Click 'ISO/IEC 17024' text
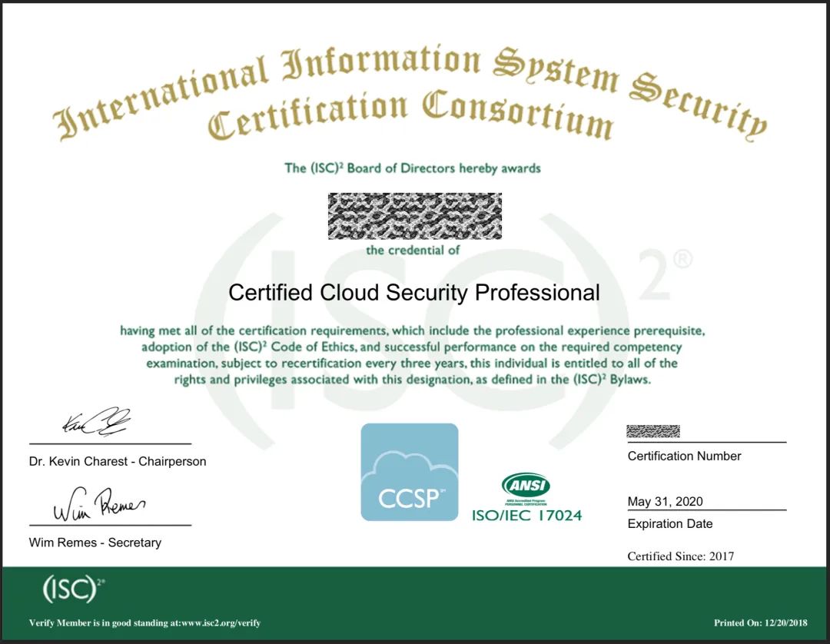The width and height of the screenshot is (830, 644). click(x=526, y=516)
